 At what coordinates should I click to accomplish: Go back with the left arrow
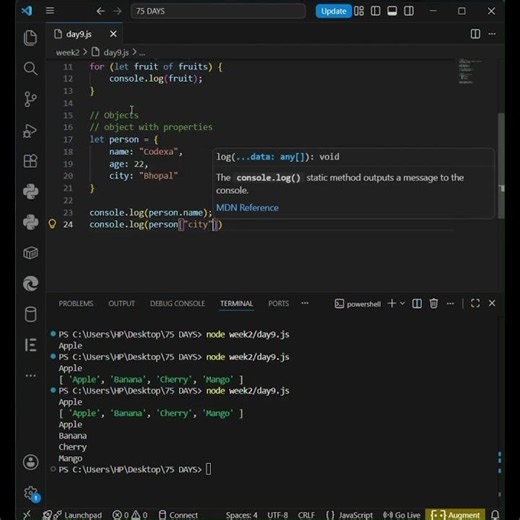pos(100,11)
